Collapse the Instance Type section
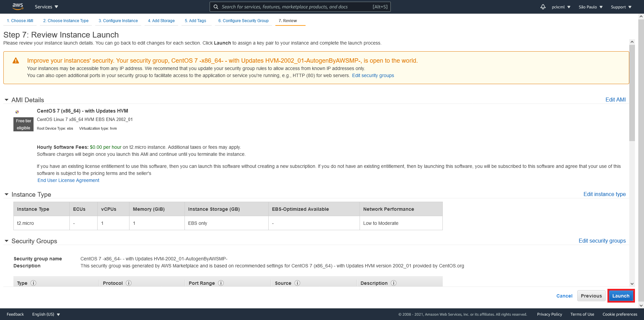The height and width of the screenshot is (320, 644). click(6, 194)
